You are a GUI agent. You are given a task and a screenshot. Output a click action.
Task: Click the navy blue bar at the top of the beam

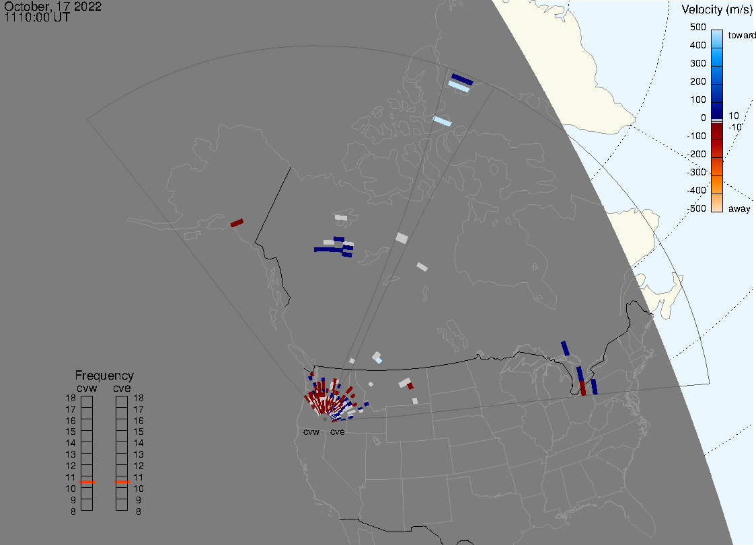coord(462,79)
